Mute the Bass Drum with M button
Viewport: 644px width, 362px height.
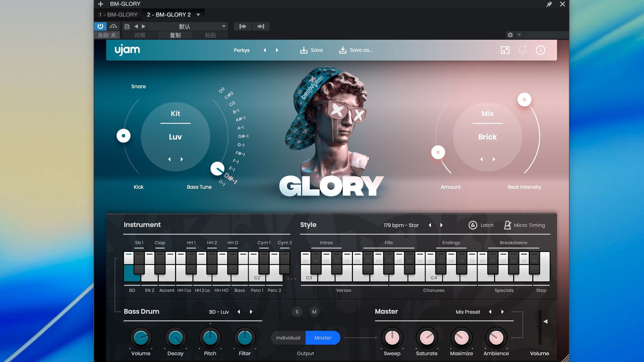coord(314,312)
